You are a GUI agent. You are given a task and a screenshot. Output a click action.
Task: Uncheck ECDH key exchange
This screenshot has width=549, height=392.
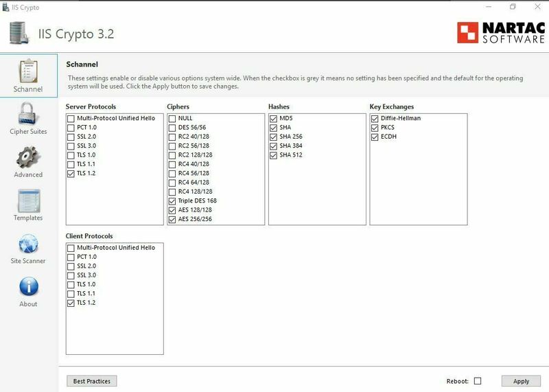pyautogui.click(x=375, y=137)
